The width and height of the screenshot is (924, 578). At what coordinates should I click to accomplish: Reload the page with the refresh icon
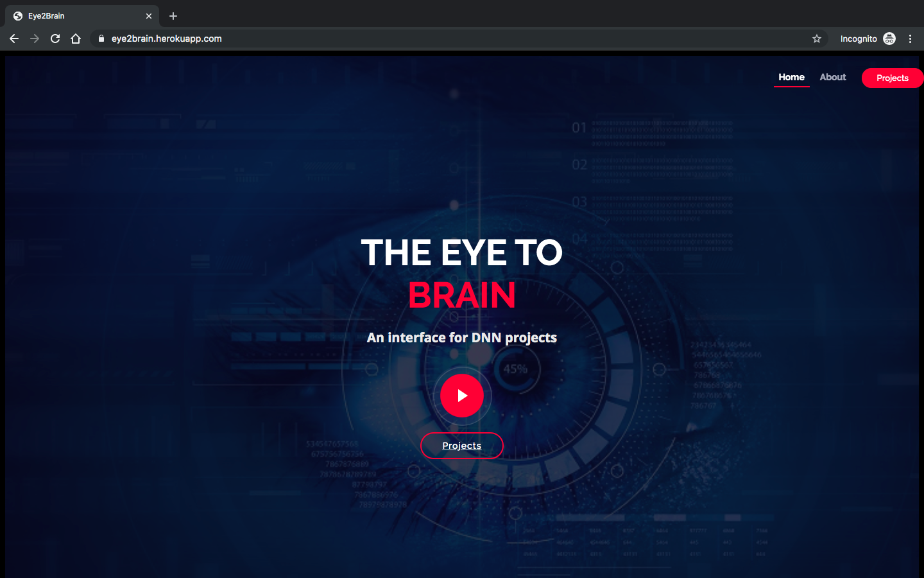(55, 39)
